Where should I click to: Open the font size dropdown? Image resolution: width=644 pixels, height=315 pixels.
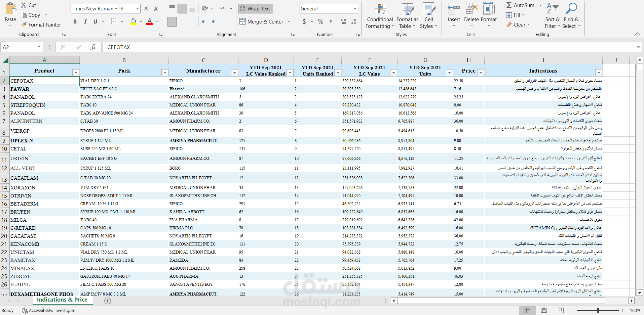coord(138,9)
